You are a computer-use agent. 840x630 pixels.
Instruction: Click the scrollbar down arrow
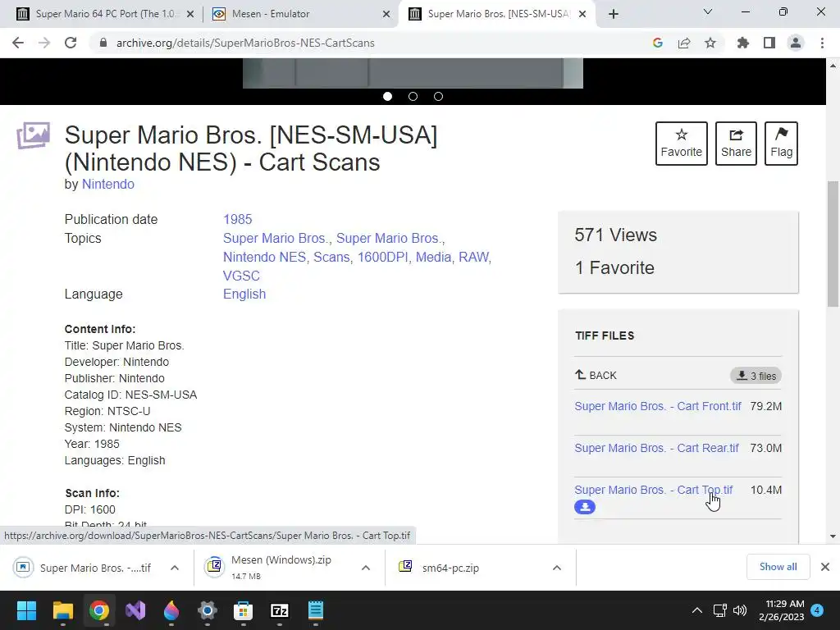[833, 536]
